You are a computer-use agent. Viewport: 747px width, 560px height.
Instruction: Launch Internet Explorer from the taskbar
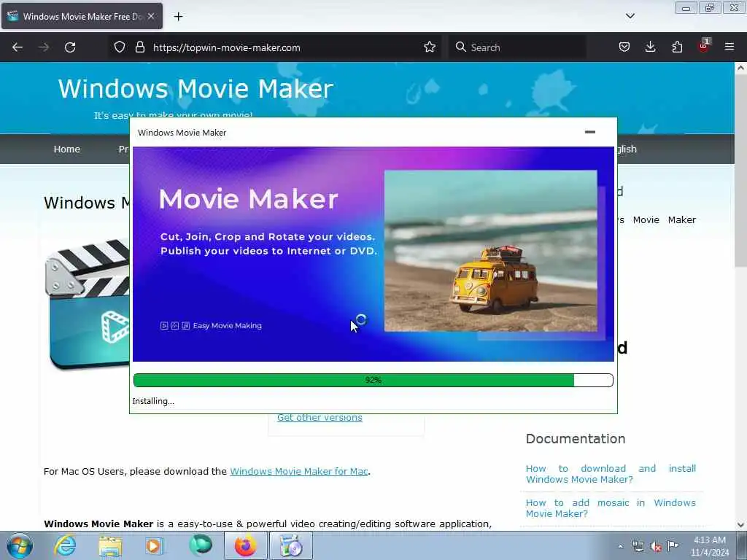point(65,545)
